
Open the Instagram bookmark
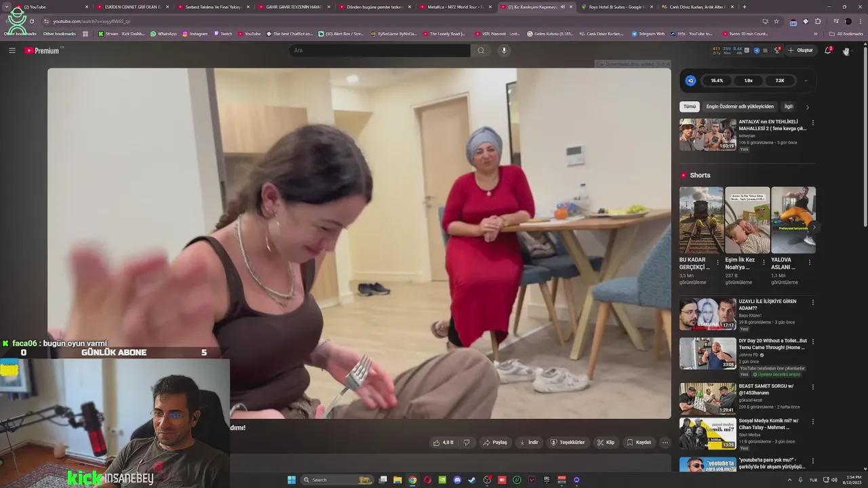[x=195, y=34]
